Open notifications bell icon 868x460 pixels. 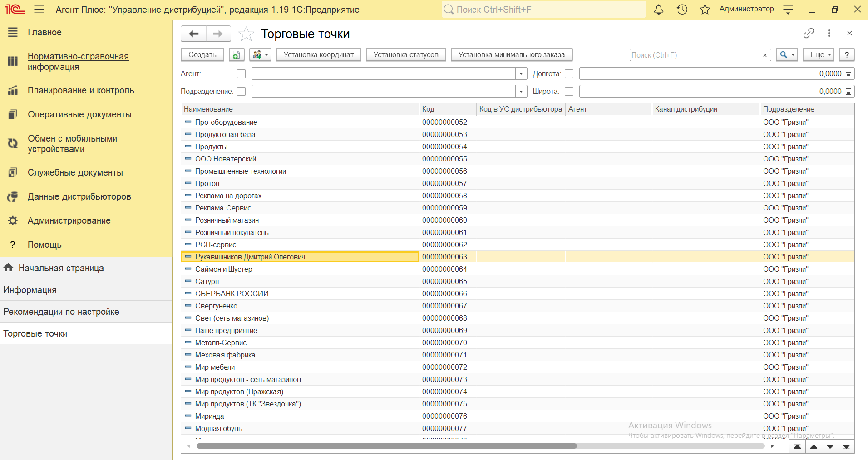pos(659,10)
